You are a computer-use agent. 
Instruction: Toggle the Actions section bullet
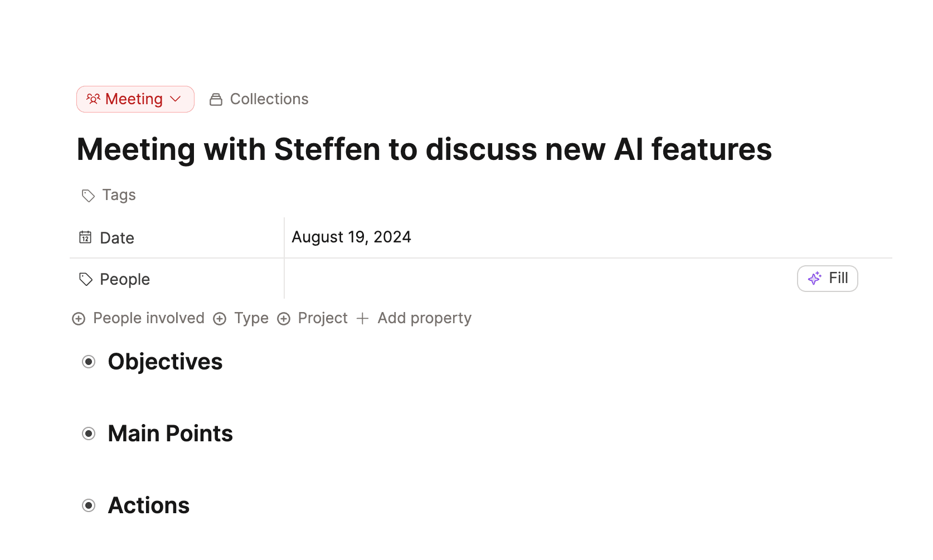click(x=89, y=505)
